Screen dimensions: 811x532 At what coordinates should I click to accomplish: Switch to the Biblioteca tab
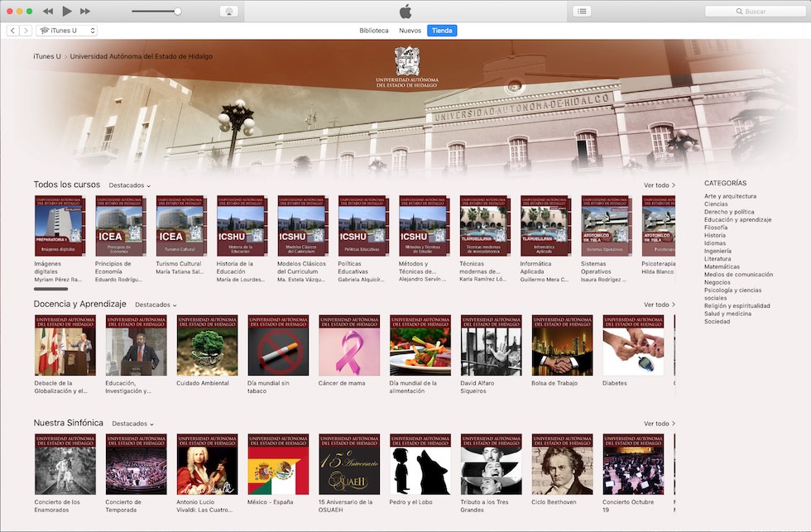[374, 31]
